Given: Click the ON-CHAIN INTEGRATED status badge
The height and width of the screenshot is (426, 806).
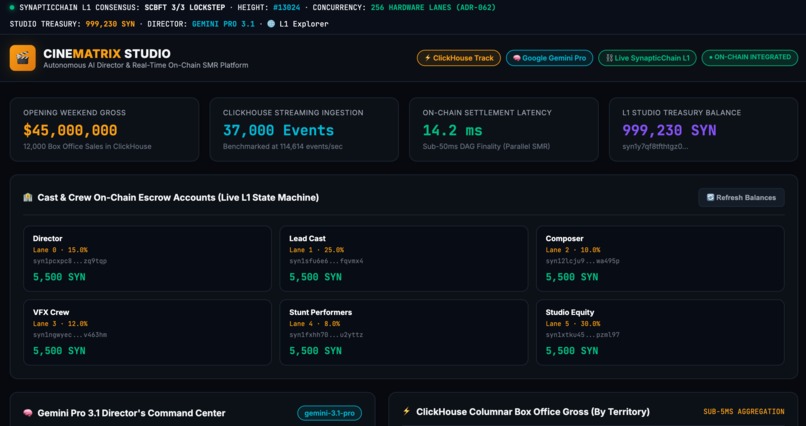Looking at the screenshot, I should point(749,58).
